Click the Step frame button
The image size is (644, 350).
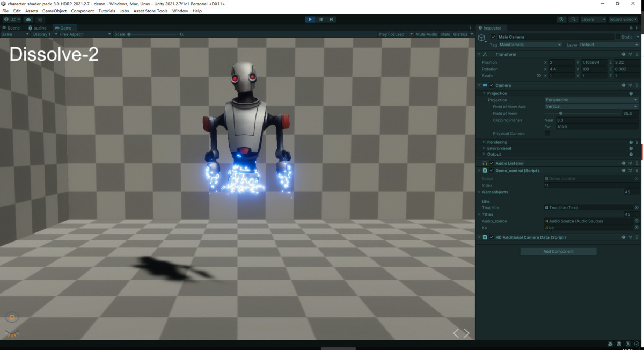[332, 19]
